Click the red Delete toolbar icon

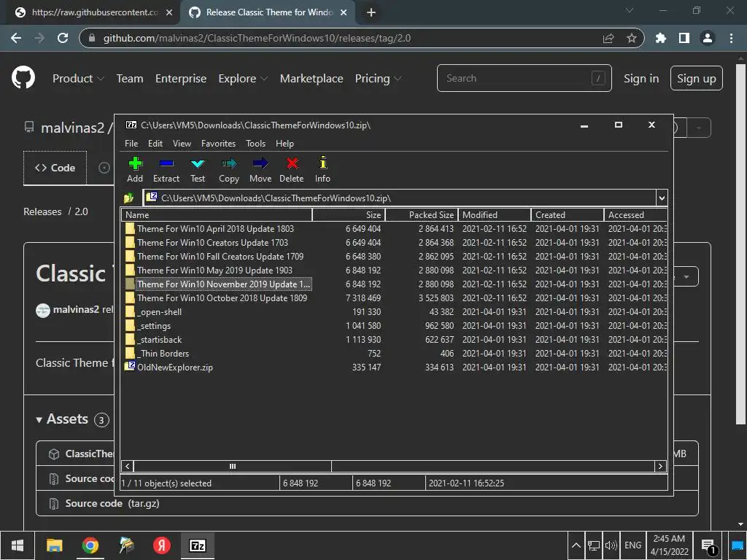point(292,169)
